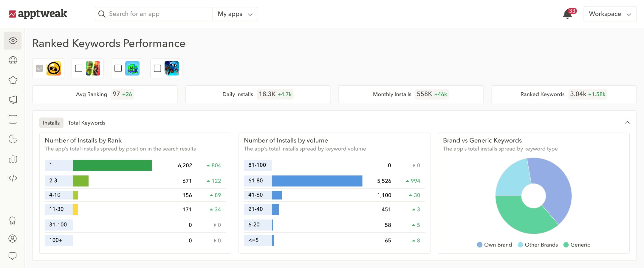Switch to the Total Keywords tab

[86, 122]
